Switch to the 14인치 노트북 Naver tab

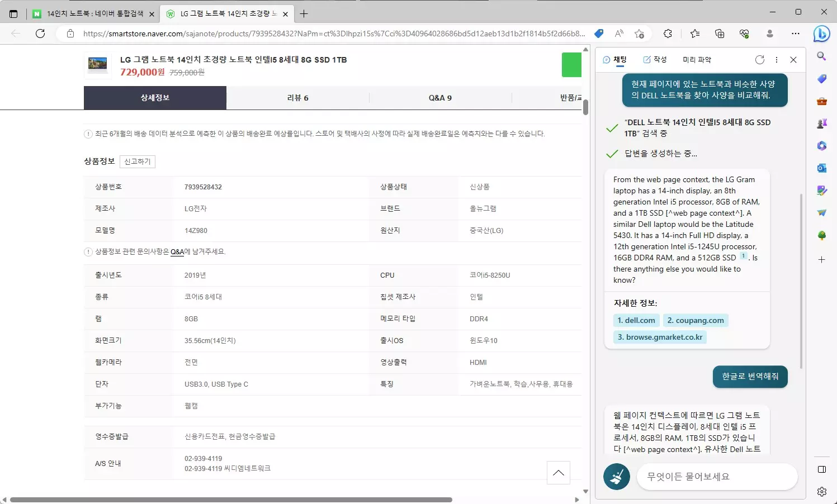[x=94, y=13]
